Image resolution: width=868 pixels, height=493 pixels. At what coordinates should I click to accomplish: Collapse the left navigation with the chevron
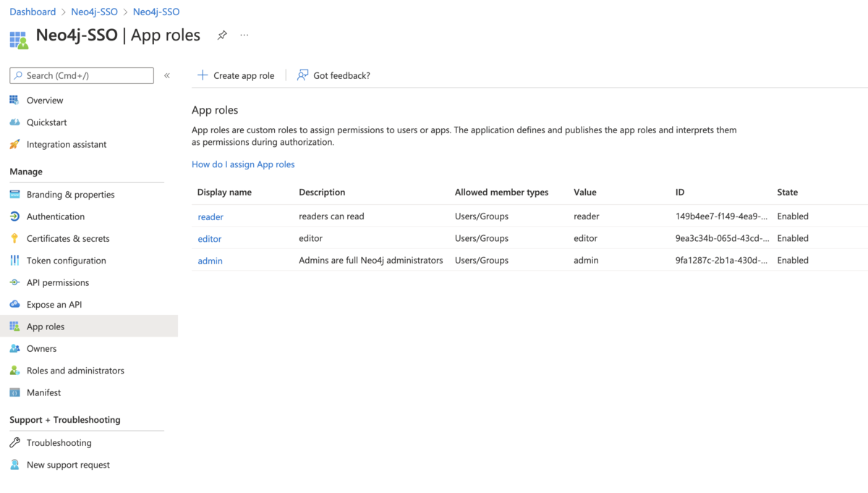pyautogui.click(x=166, y=75)
